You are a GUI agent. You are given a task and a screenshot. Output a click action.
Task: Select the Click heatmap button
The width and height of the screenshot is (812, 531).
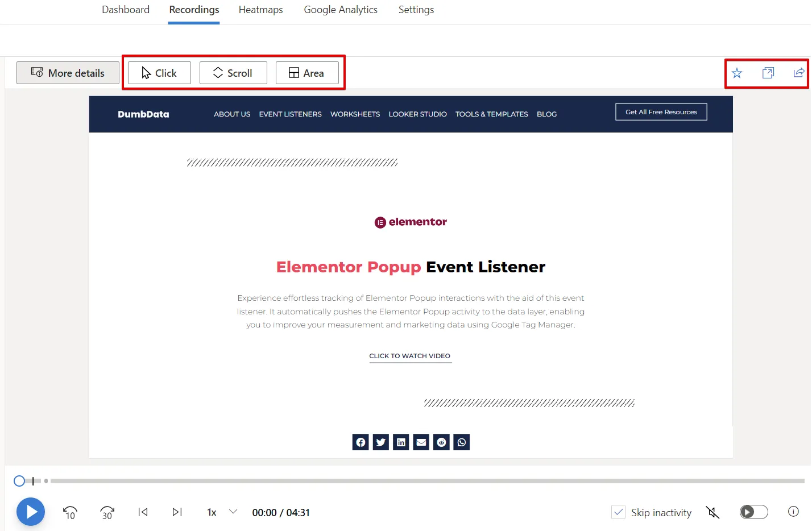click(159, 73)
